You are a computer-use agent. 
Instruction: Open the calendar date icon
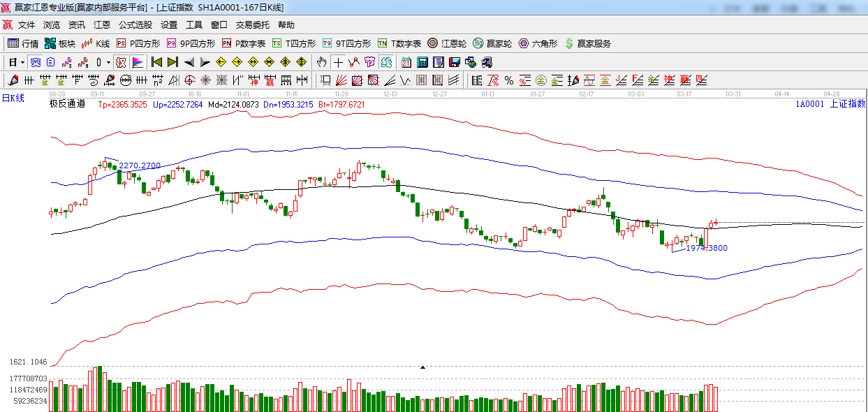coord(406,62)
